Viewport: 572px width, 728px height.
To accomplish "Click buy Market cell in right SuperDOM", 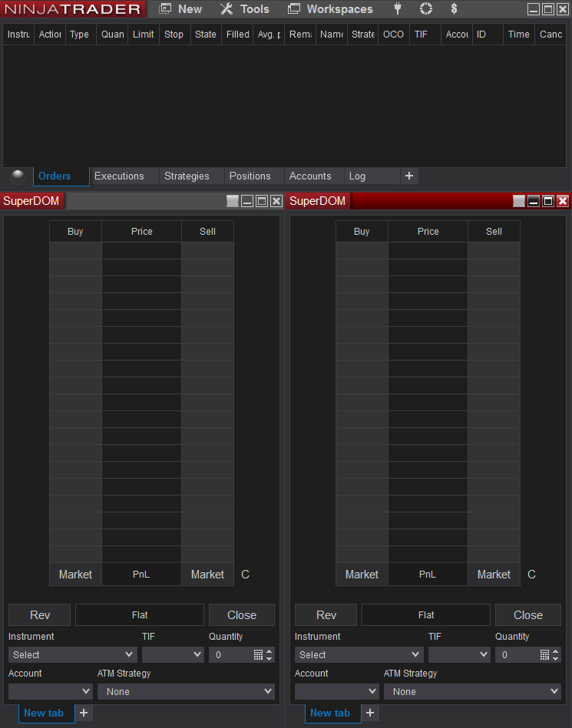I will pos(362,575).
